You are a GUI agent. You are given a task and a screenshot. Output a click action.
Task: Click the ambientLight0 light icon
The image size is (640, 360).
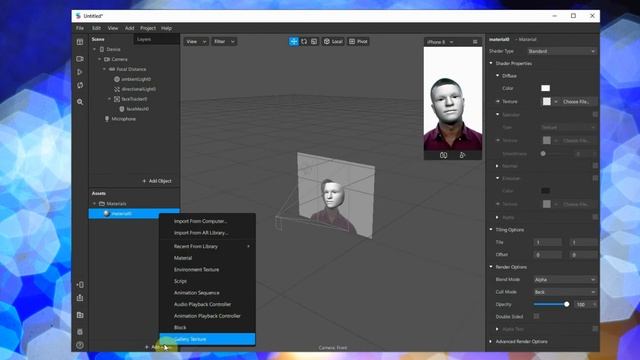point(117,79)
